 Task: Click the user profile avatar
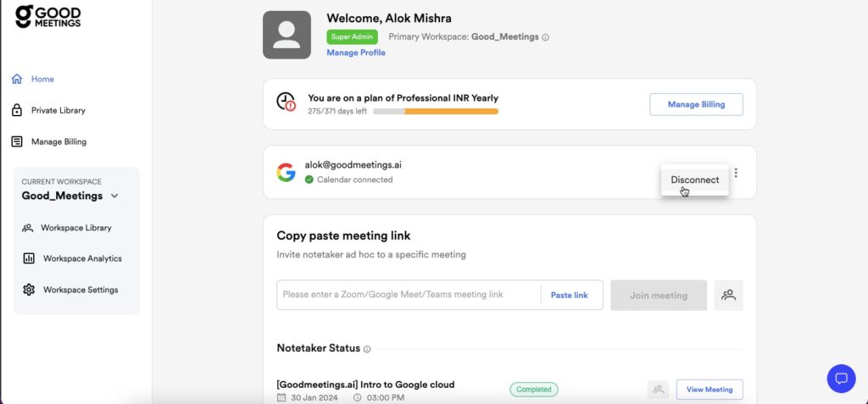[287, 35]
